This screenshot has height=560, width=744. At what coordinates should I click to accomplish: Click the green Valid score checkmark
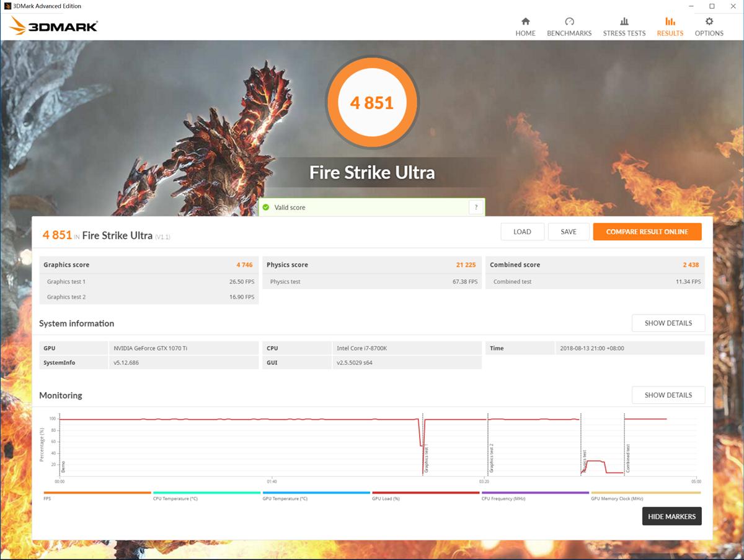click(x=266, y=208)
